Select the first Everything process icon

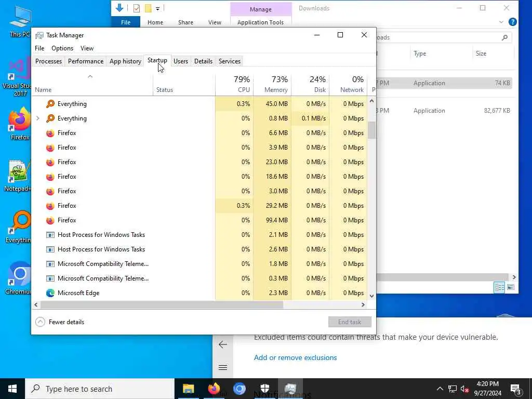[50, 104]
